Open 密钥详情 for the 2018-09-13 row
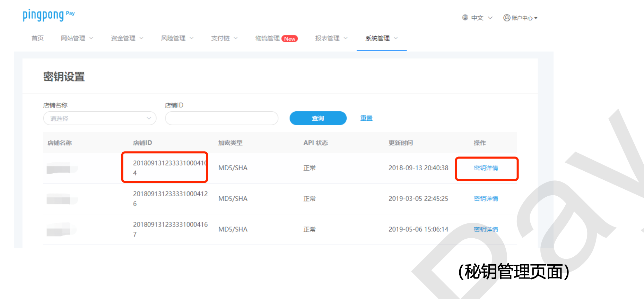 pos(486,168)
